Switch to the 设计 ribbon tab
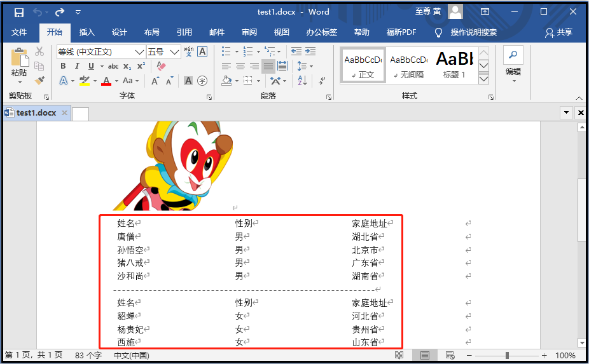Viewport: 589px width, 364px height. [x=120, y=32]
